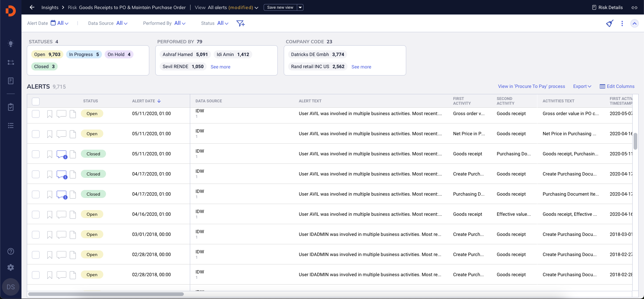
Task: Open the settings gear in sidebar
Action: (x=11, y=267)
